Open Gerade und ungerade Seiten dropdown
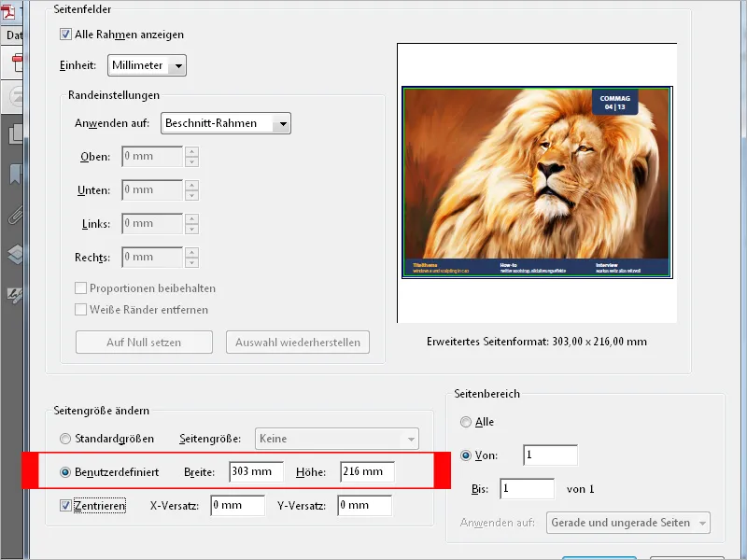 [x=627, y=523]
